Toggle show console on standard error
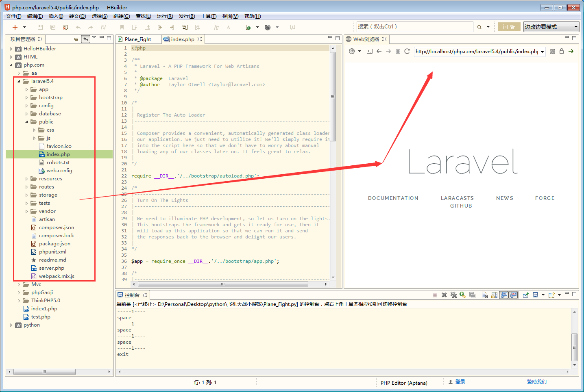This screenshot has width=584, height=392. point(513,295)
